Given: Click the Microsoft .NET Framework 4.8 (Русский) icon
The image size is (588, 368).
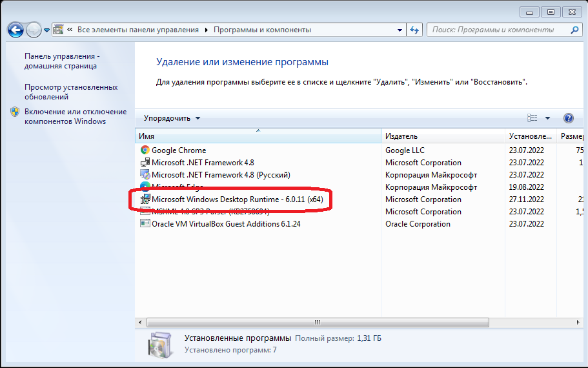Looking at the screenshot, I should coord(145,175).
